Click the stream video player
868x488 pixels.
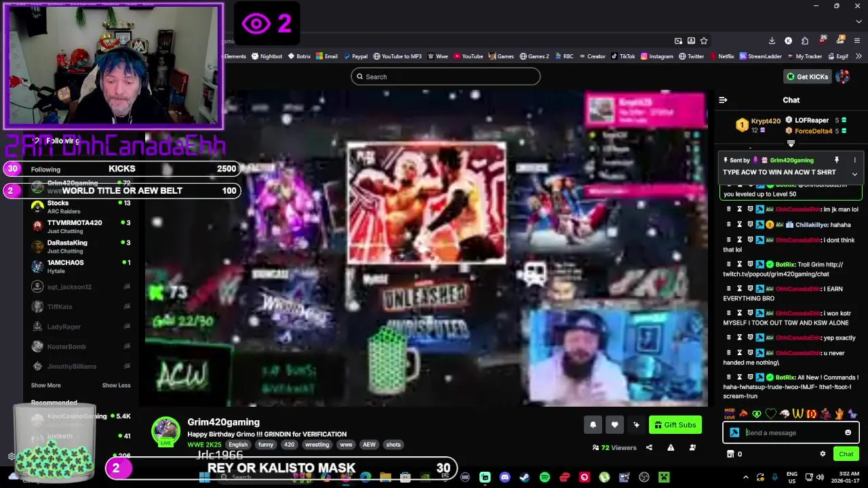(x=427, y=247)
